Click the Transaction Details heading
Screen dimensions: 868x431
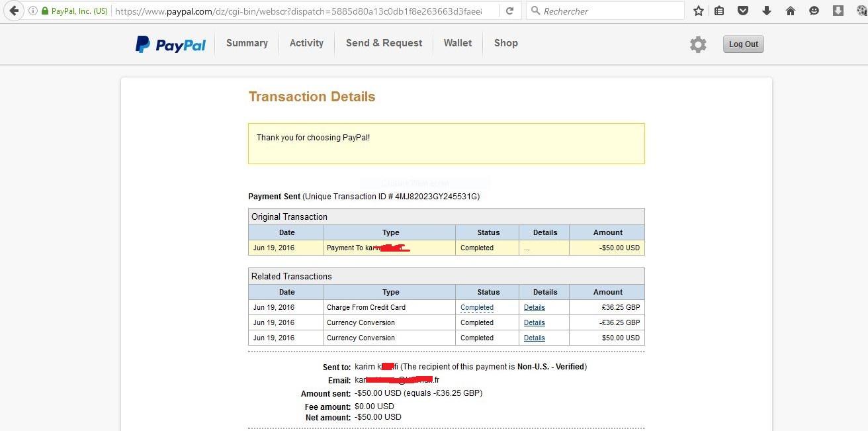[312, 97]
